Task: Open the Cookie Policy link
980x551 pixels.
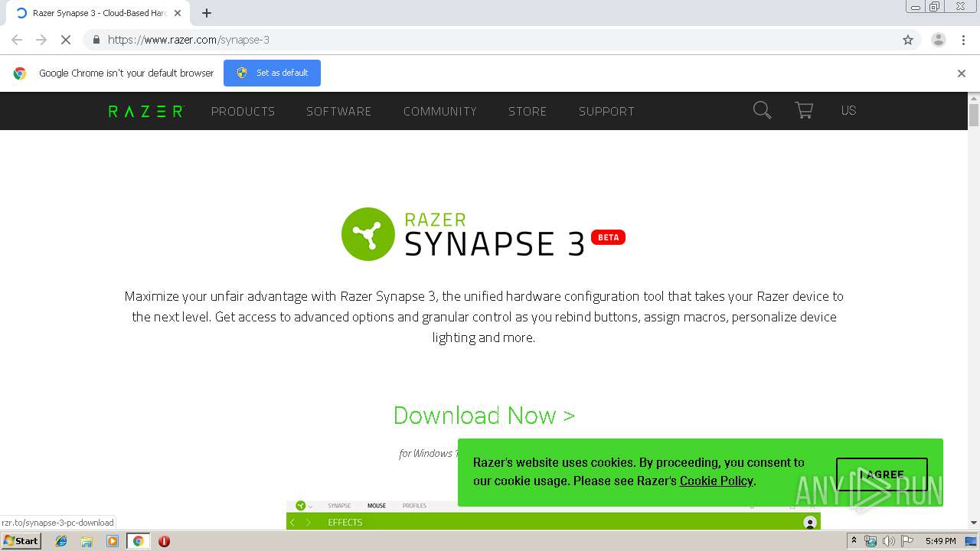Action: (x=717, y=481)
